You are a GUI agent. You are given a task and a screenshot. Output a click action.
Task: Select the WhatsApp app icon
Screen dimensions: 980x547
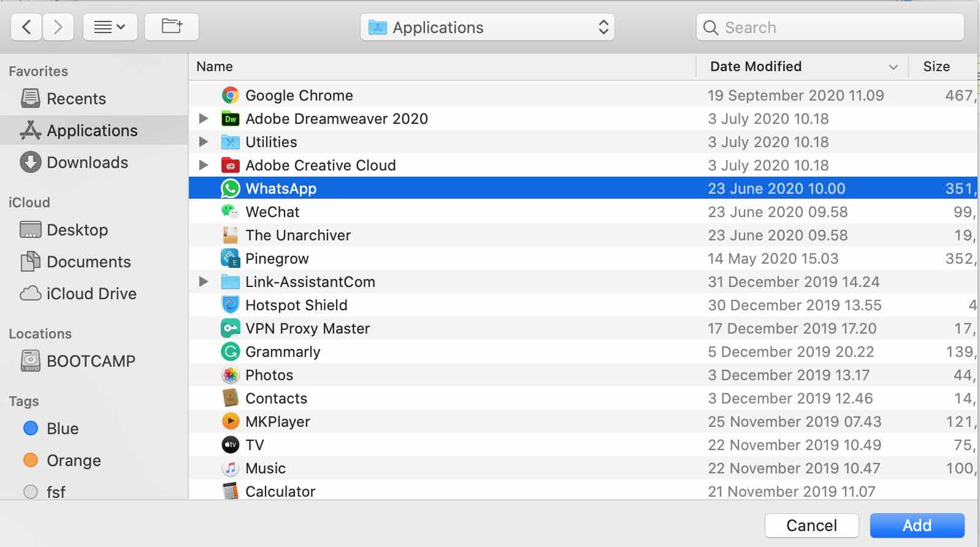(x=231, y=188)
